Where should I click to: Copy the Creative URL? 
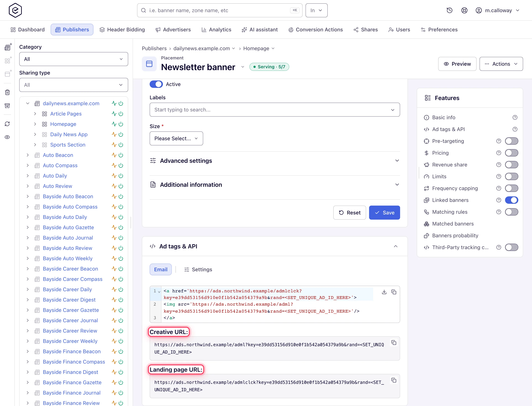pyautogui.click(x=394, y=343)
